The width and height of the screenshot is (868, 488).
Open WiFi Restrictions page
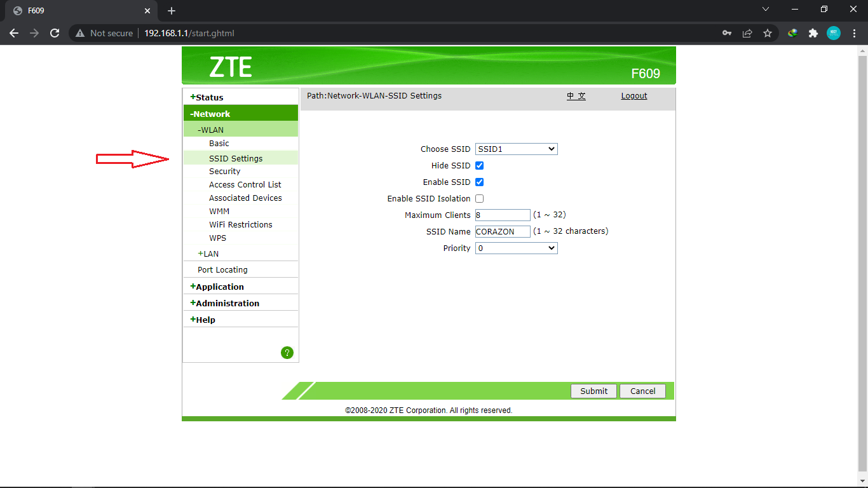tap(241, 225)
